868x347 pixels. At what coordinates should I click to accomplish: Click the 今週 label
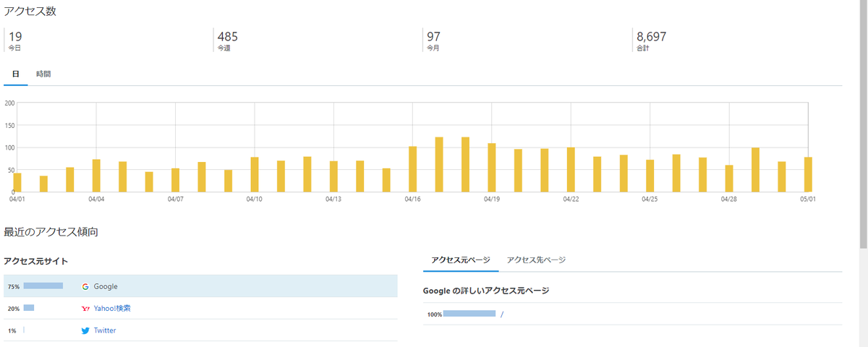pos(224,48)
